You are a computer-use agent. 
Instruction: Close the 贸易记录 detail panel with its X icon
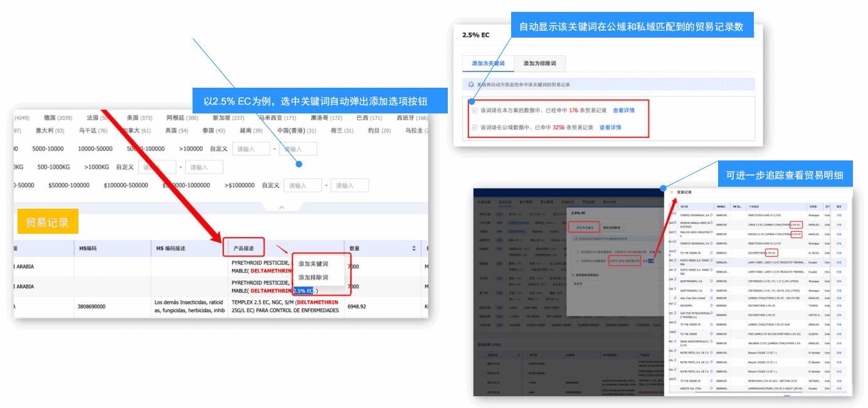(x=672, y=192)
